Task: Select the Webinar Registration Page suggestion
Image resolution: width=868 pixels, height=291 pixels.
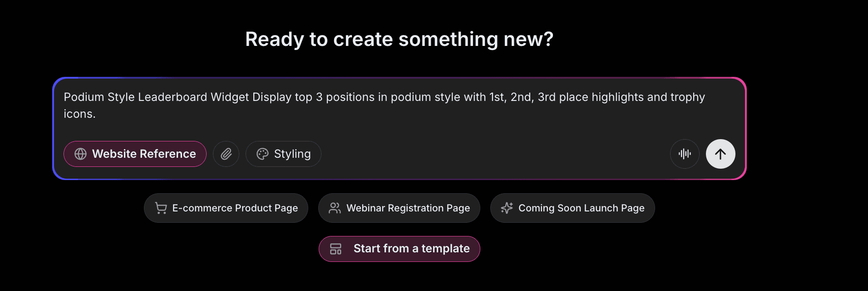Action: pos(399,208)
